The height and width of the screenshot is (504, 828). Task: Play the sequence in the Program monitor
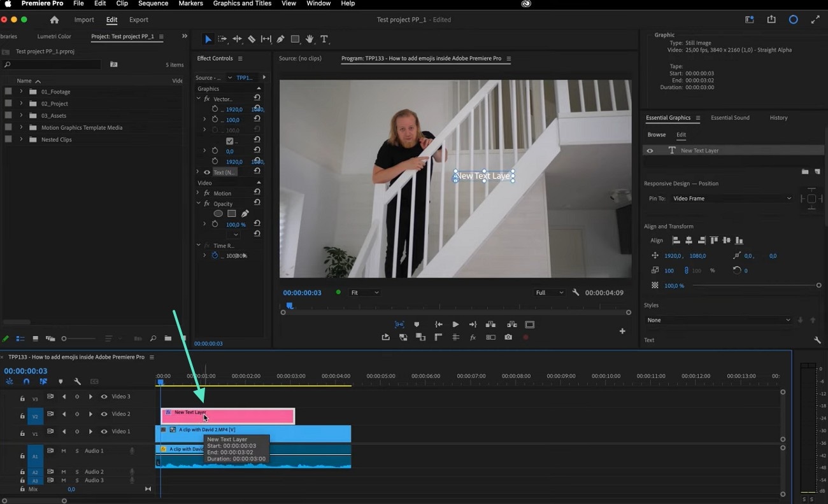455,324
